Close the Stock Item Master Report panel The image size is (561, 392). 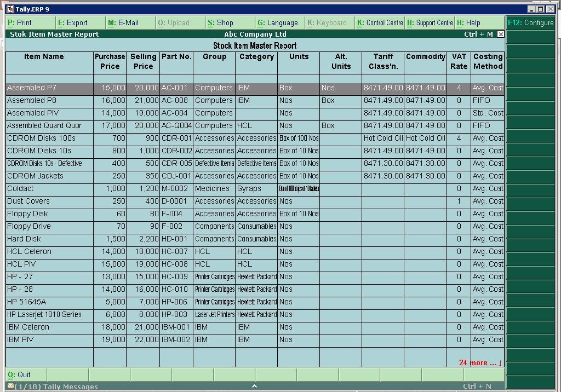click(500, 34)
